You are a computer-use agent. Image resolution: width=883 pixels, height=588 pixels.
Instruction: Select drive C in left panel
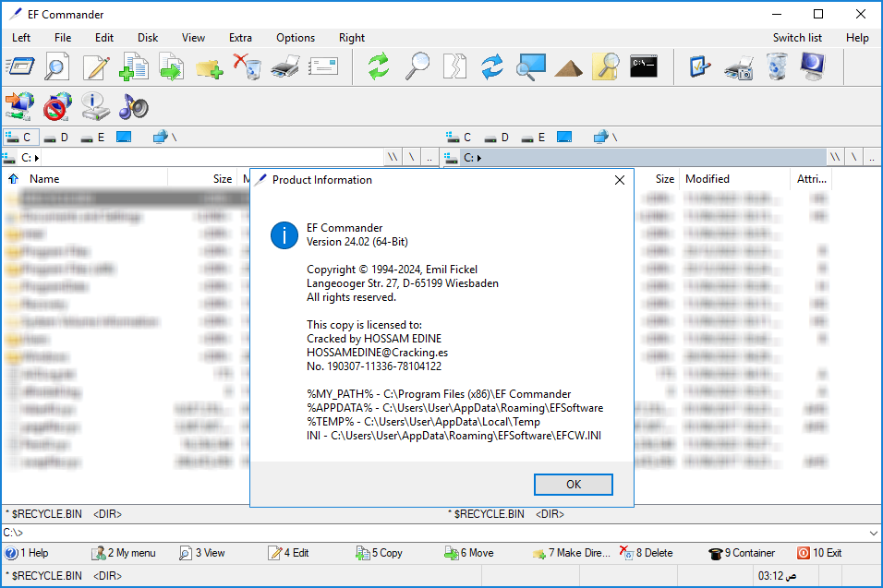click(21, 138)
